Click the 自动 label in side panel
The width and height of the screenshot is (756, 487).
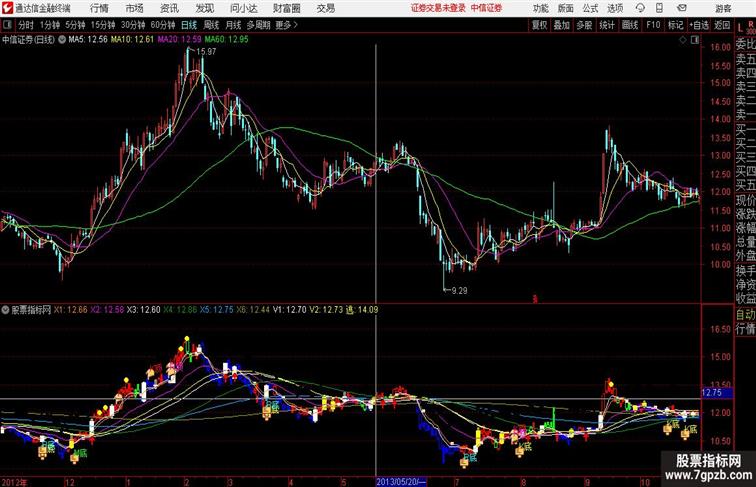[x=745, y=314]
